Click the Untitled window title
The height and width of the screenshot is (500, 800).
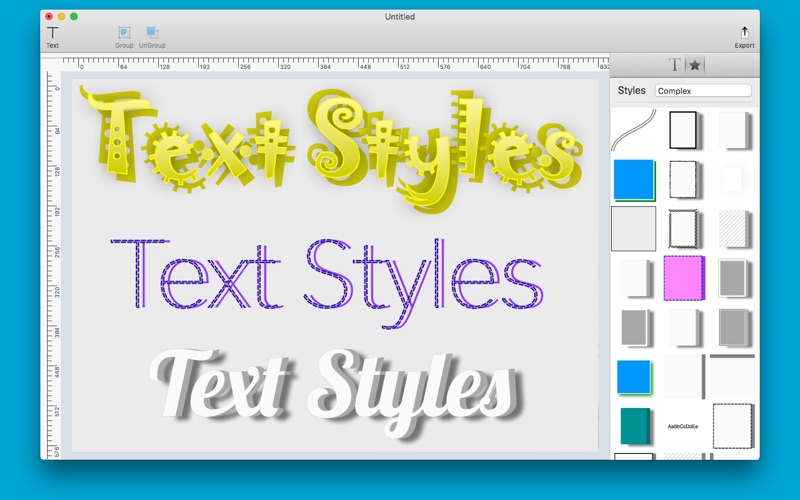coord(399,16)
